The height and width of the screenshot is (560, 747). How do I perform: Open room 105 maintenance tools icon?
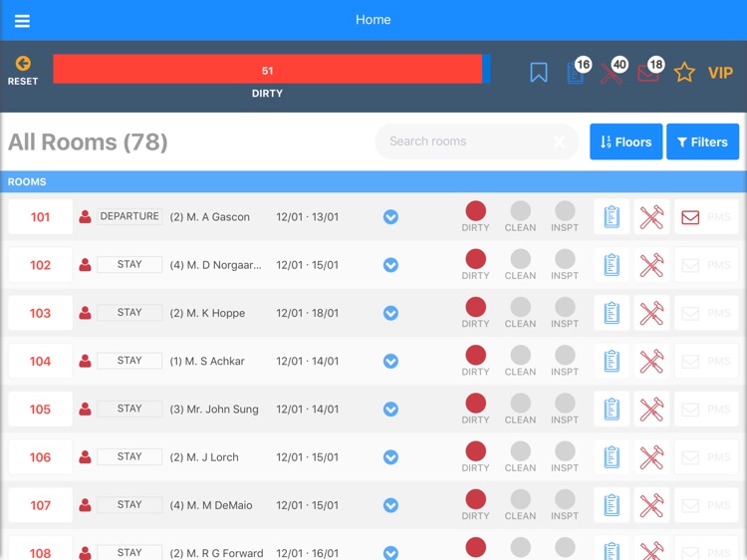(651, 410)
